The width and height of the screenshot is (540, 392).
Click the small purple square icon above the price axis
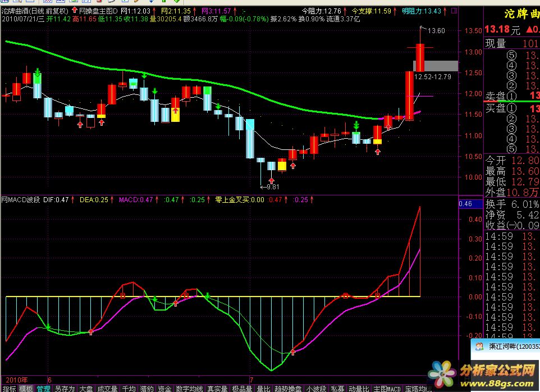click(454, 11)
